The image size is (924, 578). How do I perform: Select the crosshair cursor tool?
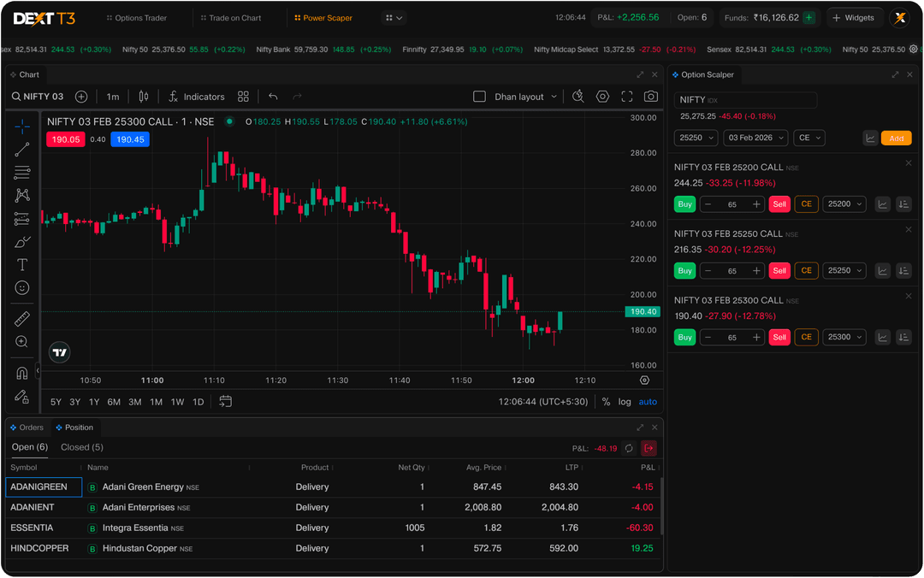(22, 126)
